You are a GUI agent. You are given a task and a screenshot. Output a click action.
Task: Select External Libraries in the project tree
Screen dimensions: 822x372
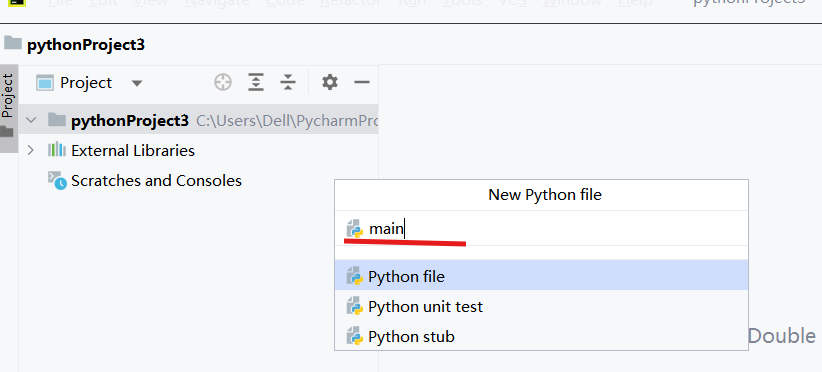tap(121, 151)
